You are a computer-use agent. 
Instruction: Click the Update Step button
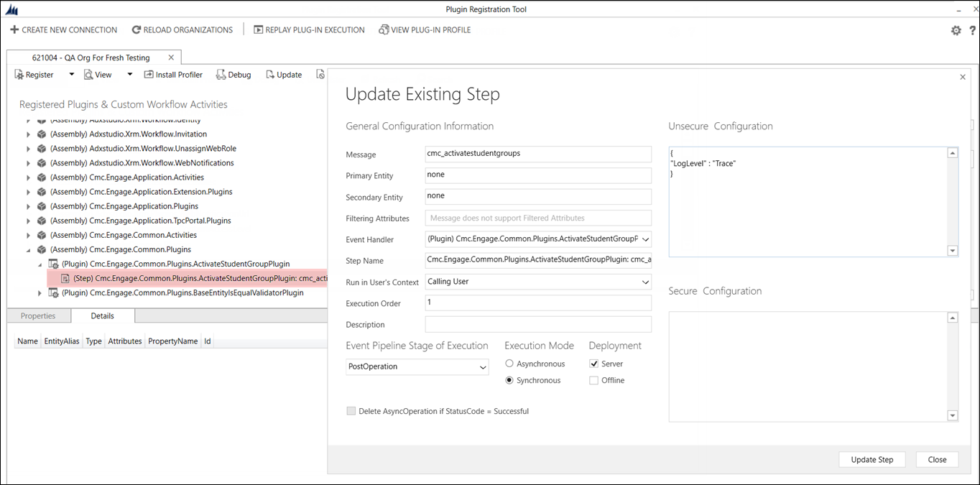(x=872, y=460)
